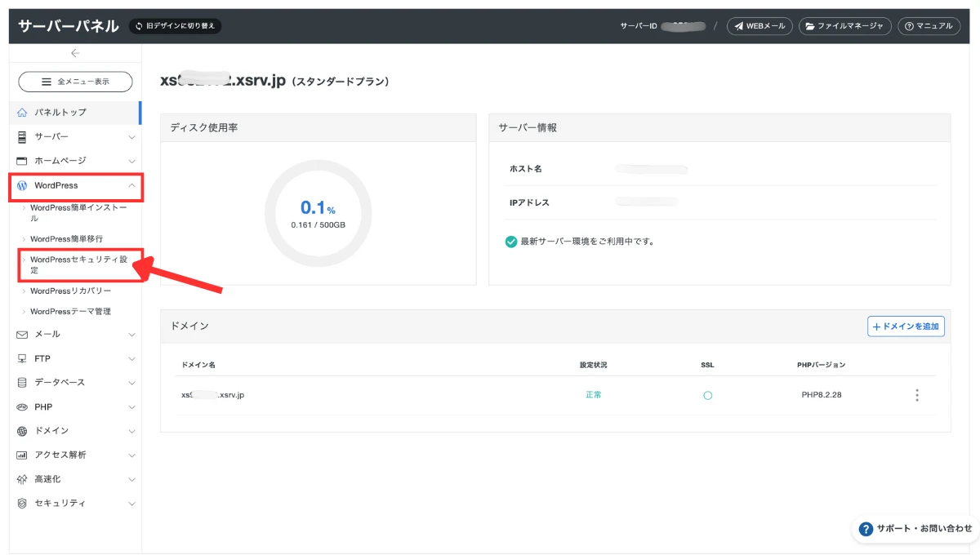Collapse the WordPress menu chevron

tap(132, 185)
